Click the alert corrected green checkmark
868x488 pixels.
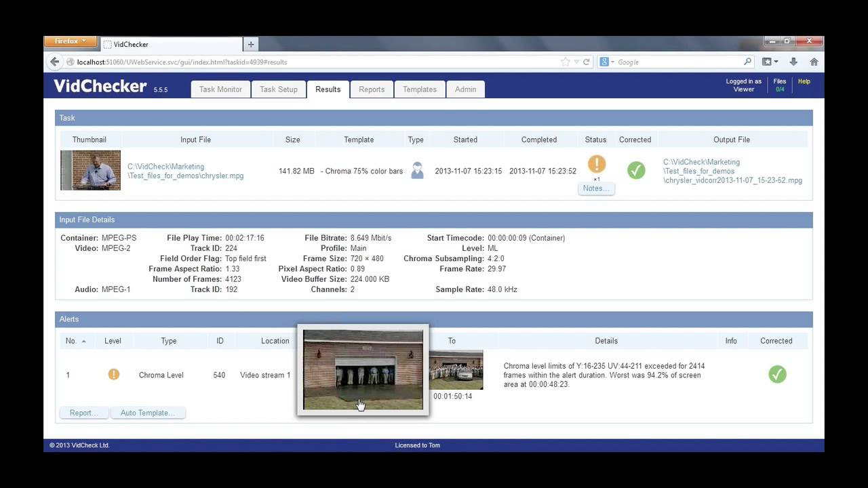point(777,374)
